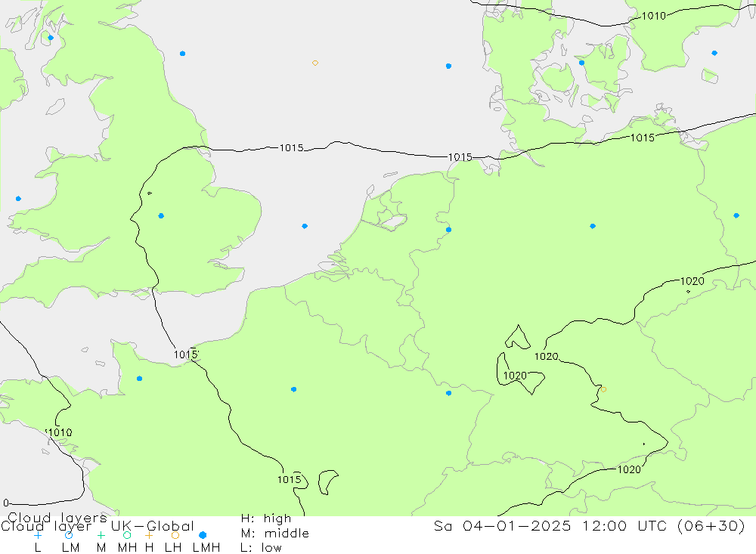Click the orange open circle LH legend symbol
The image size is (756, 554).
coord(175,535)
